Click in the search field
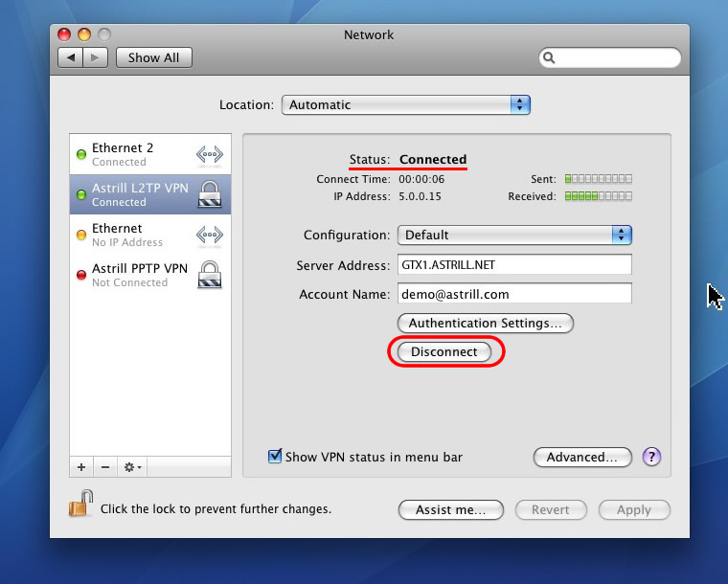This screenshot has height=584, width=728. tap(610, 58)
